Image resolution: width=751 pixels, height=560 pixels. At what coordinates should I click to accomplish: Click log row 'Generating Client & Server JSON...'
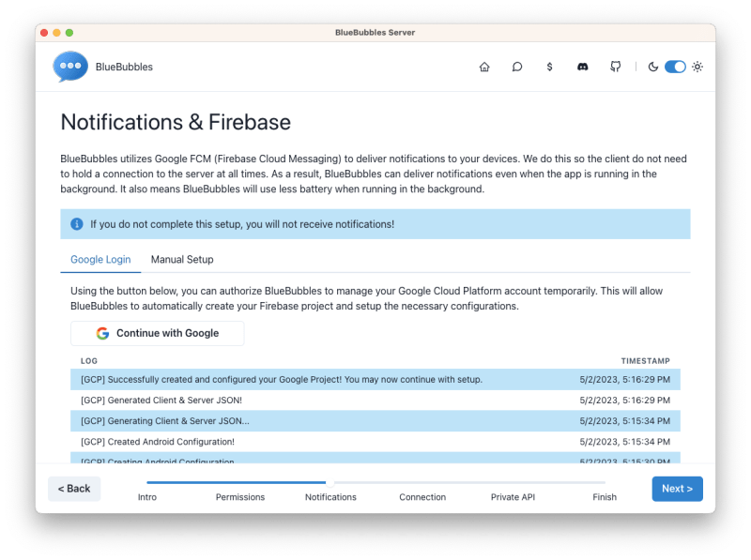(375, 421)
